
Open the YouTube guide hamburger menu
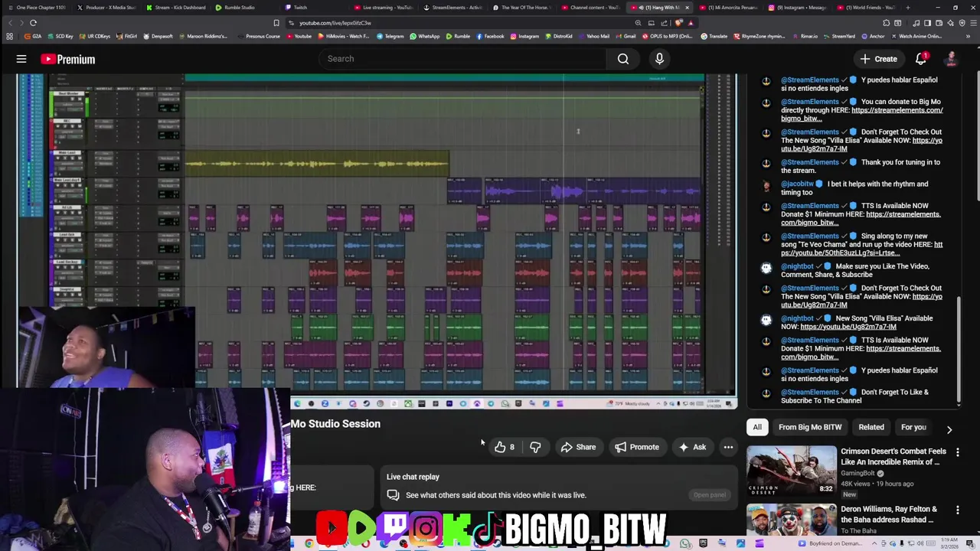(21, 59)
